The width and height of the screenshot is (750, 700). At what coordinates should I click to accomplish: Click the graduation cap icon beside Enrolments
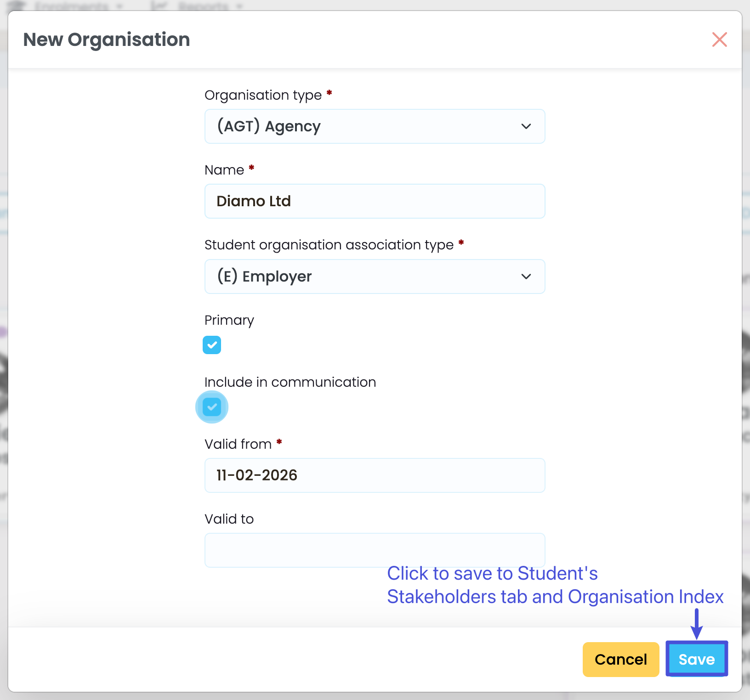[17, 6]
